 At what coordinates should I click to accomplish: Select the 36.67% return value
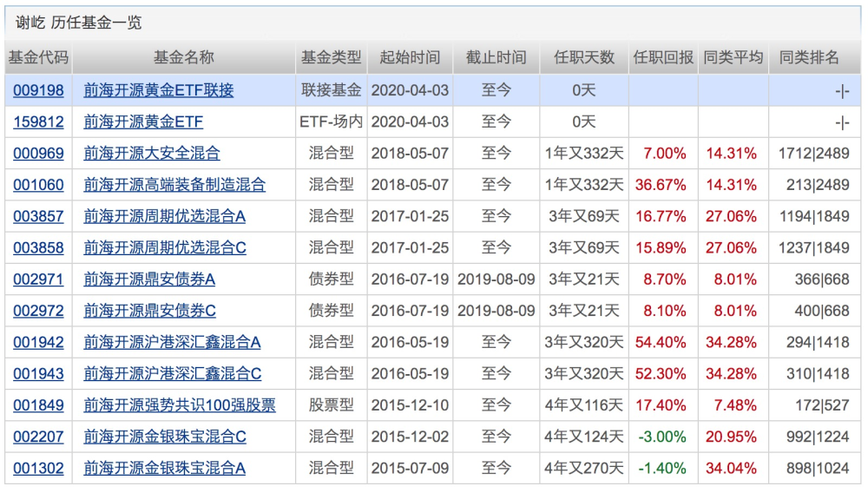point(661,185)
